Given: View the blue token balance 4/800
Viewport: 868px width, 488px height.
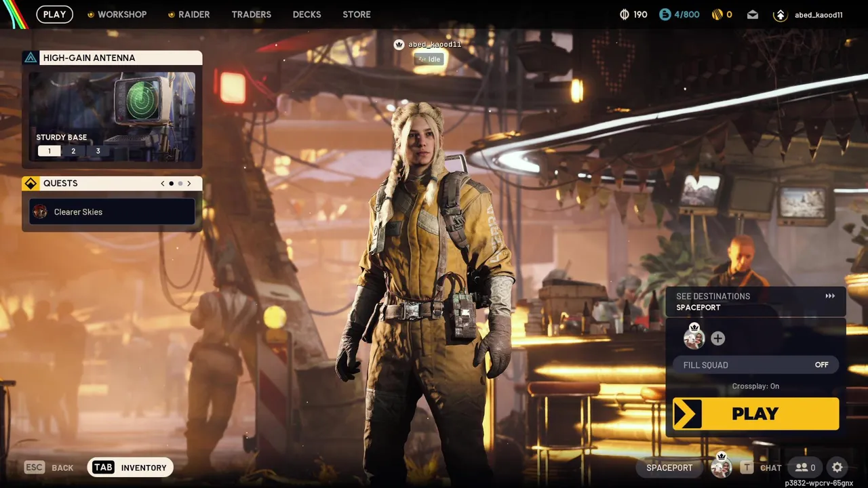Looking at the screenshot, I should point(679,14).
